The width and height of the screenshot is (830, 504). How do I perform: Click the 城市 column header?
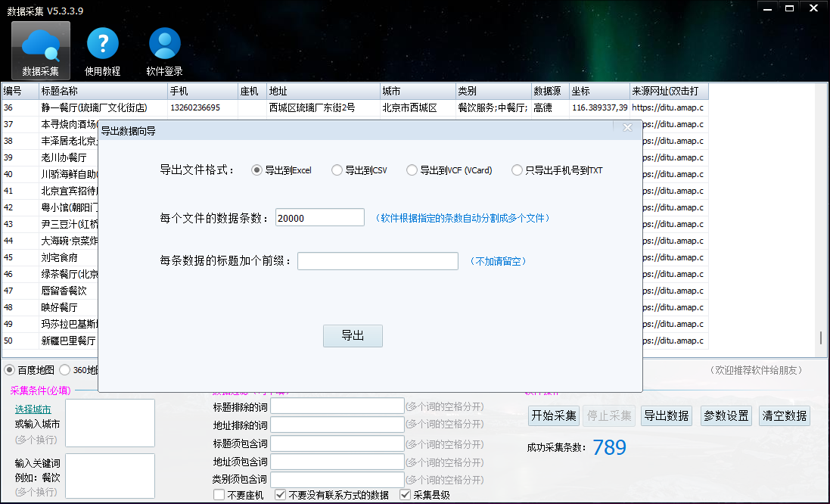(418, 91)
